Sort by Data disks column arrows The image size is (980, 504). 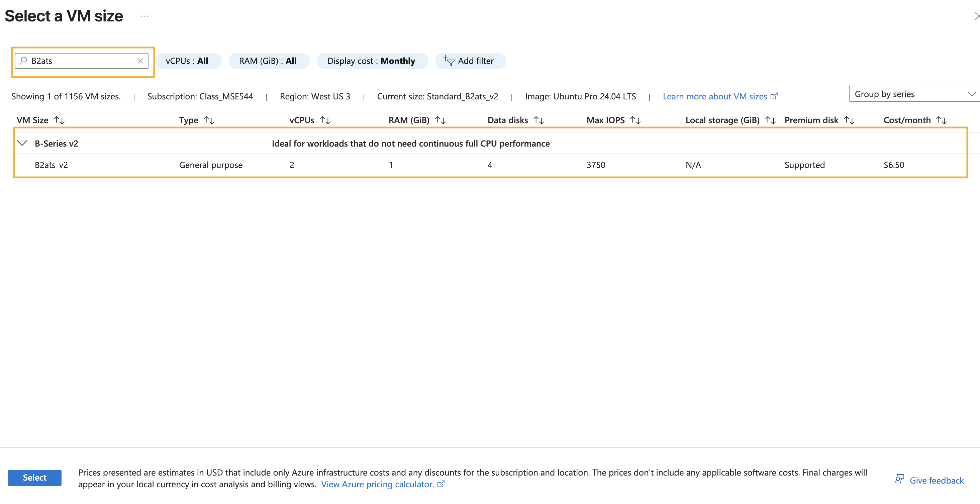tap(539, 120)
